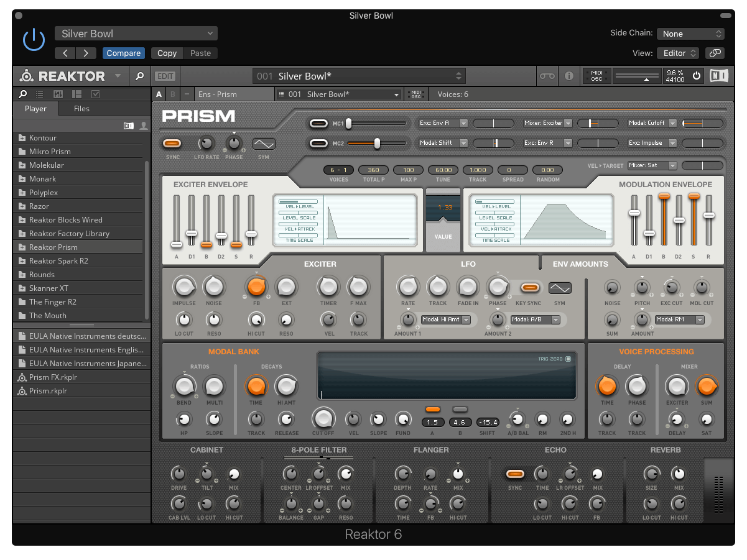Click the link icon beside the View selector
The height and width of the screenshot is (560, 747).
pyautogui.click(x=716, y=53)
